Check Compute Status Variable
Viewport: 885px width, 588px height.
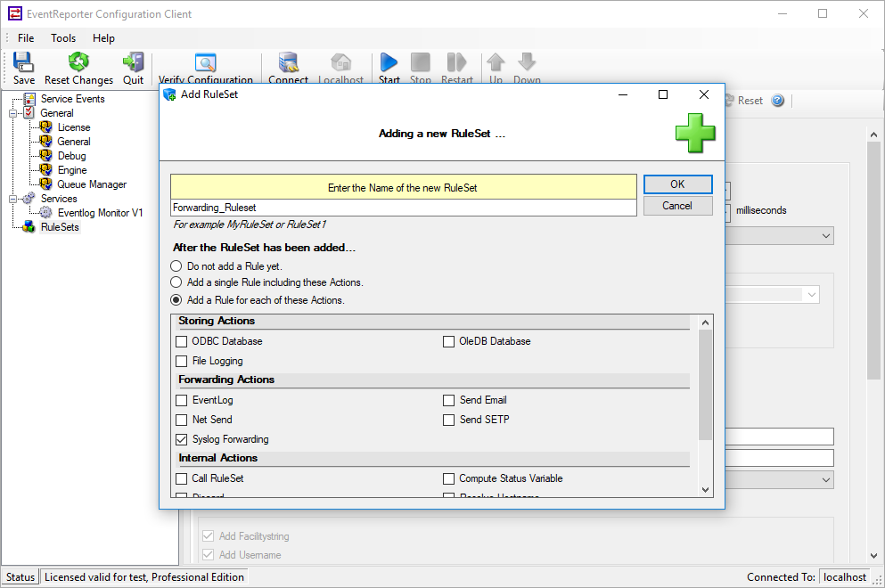click(448, 478)
